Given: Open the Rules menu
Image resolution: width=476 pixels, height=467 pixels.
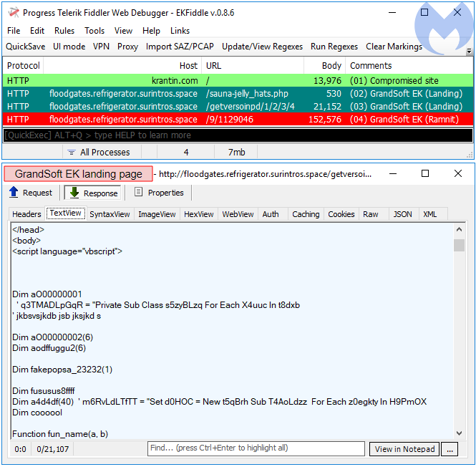Looking at the screenshot, I should click(64, 31).
